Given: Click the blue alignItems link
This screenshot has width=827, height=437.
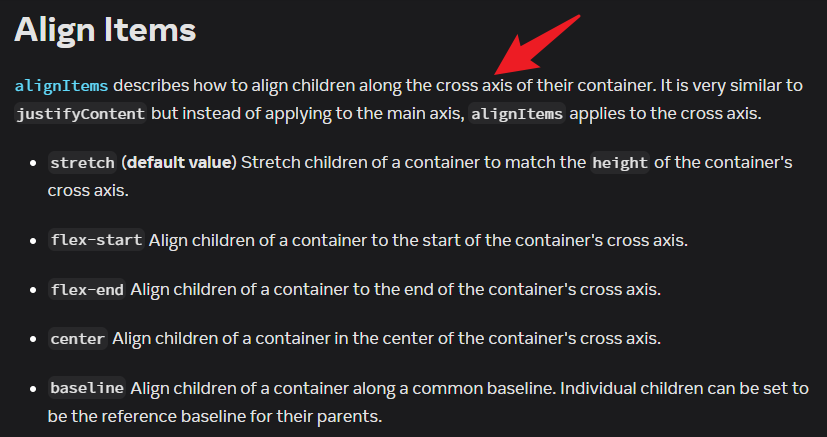Looking at the screenshot, I should pyautogui.click(x=61, y=85).
